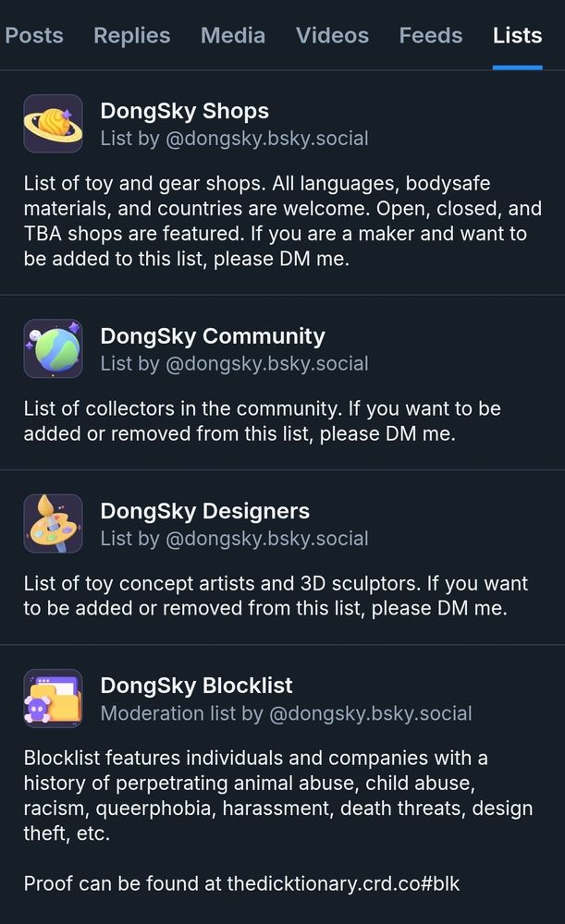Screen dimensions: 565x924
Task: Click the author handle under DongSky Designers
Action: [x=266, y=539]
